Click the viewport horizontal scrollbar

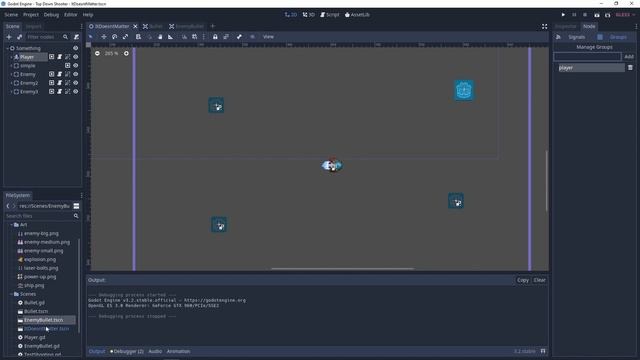click(342, 269)
